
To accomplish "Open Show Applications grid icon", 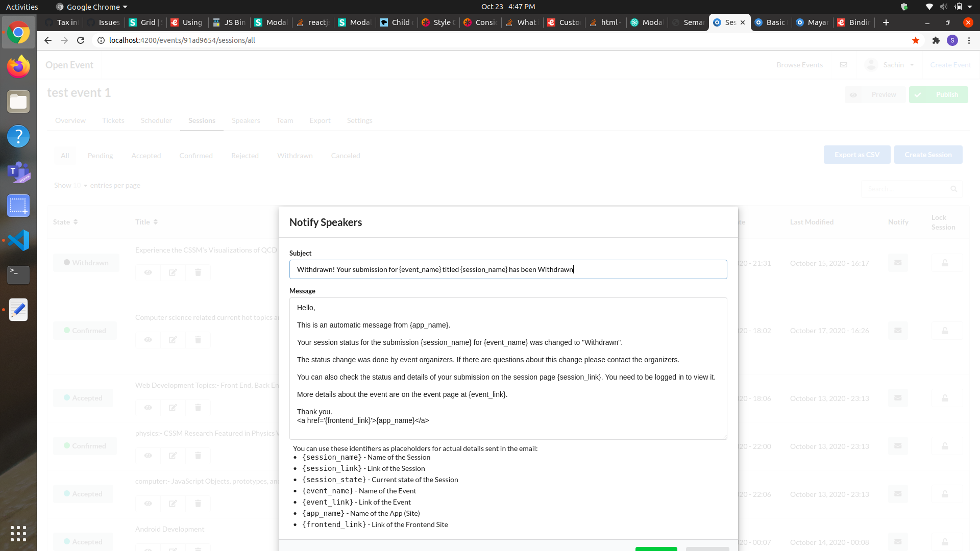I will [x=18, y=533].
